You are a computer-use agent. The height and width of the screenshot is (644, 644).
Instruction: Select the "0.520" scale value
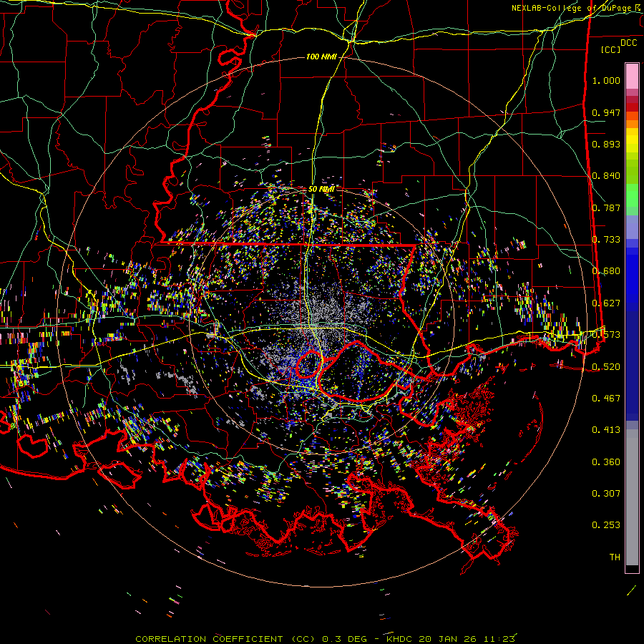pos(606,366)
